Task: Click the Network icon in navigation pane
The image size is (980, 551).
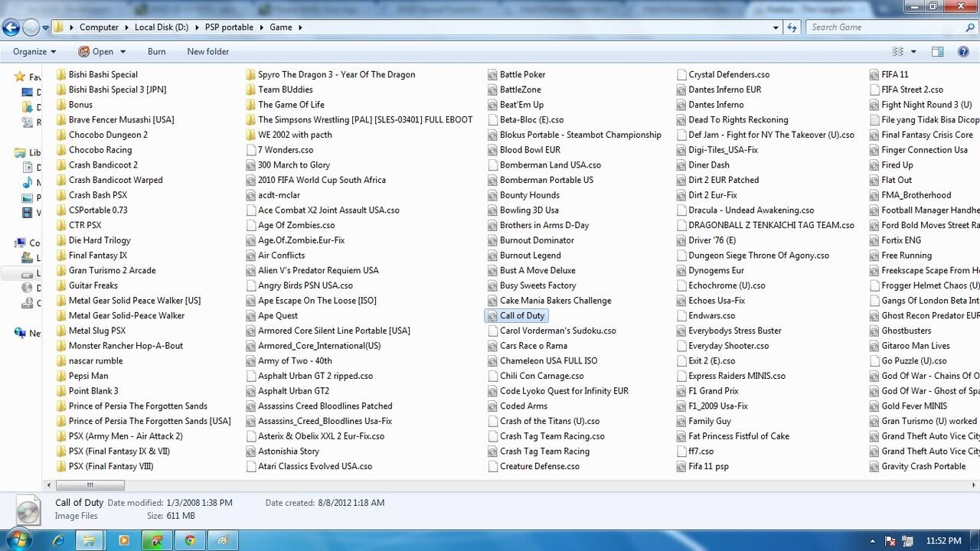Action: [x=20, y=334]
